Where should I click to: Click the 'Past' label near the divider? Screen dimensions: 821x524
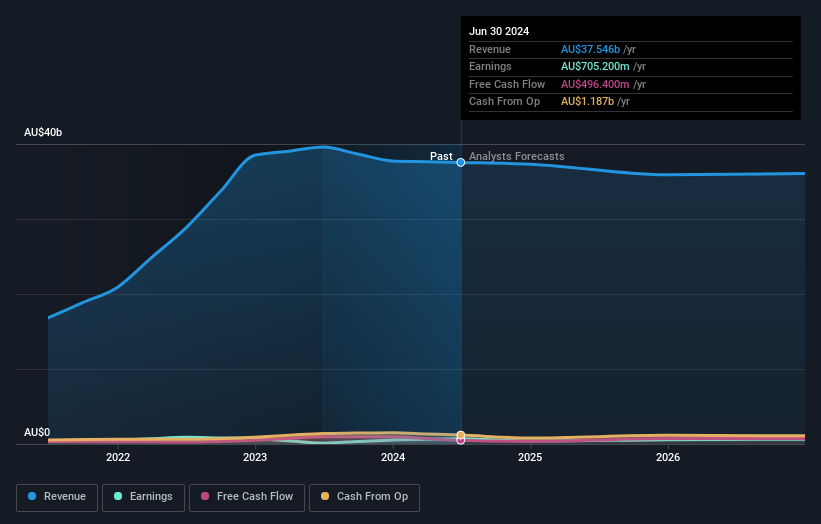point(441,156)
